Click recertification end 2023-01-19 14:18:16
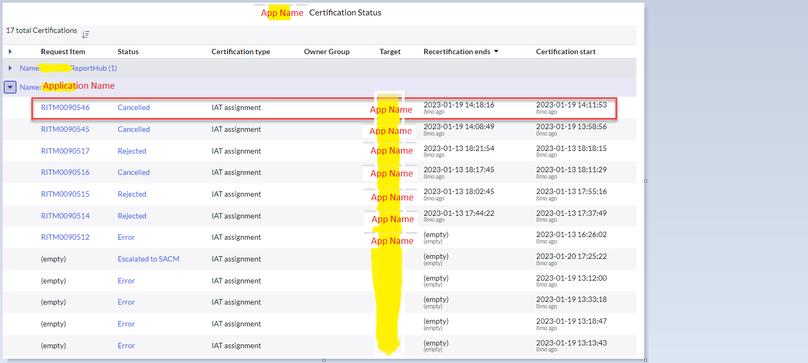This screenshot has height=363, width=808. coord(459,105)
